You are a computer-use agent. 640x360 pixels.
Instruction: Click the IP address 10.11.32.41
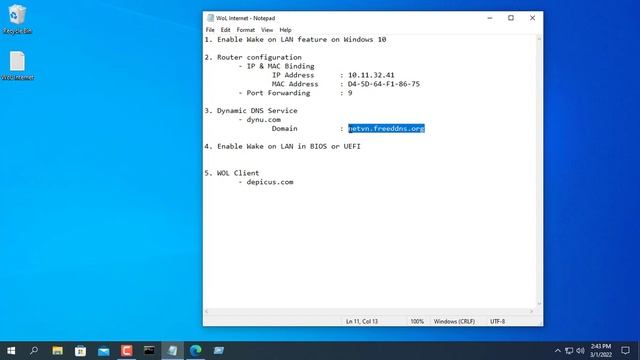point(371,75)
